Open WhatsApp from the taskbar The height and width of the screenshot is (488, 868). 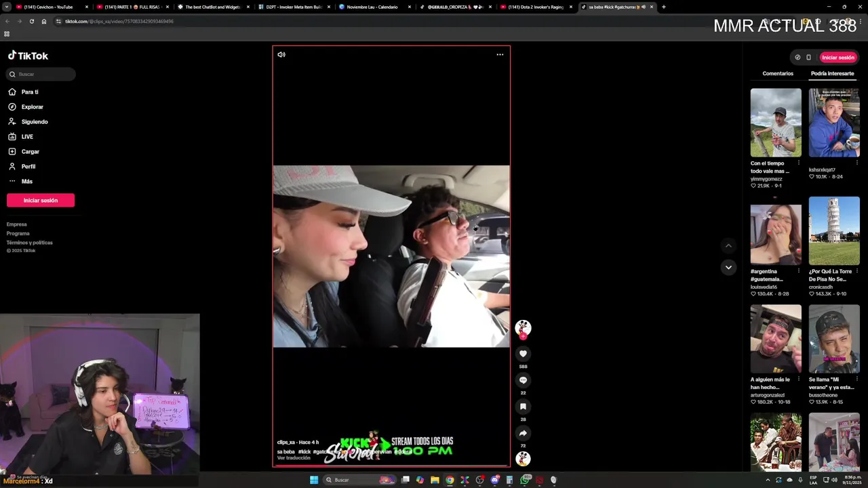[x=525, y=480]
